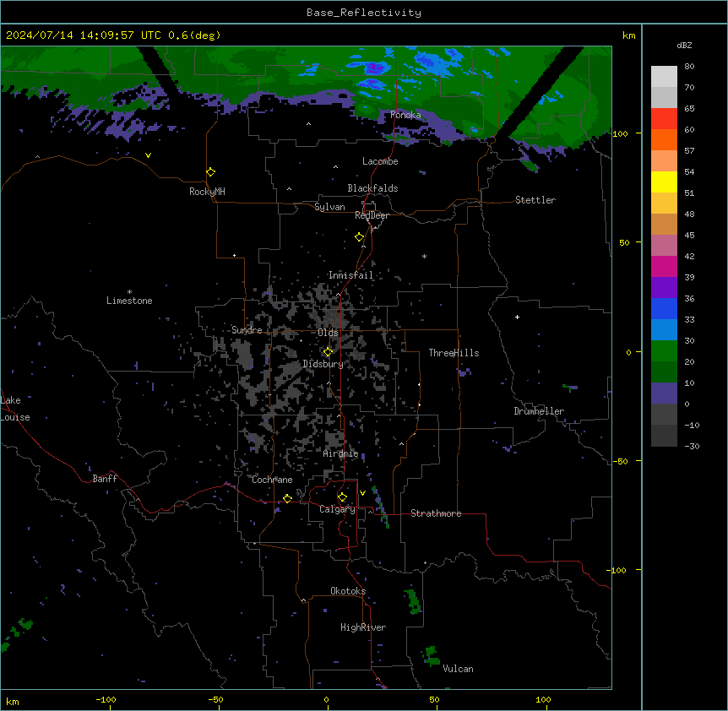Pick the red 60-65 dBZ legend swatch
The width and height of the screenshot is (728, 711).
pyautogui.click(x=664, y=119)
